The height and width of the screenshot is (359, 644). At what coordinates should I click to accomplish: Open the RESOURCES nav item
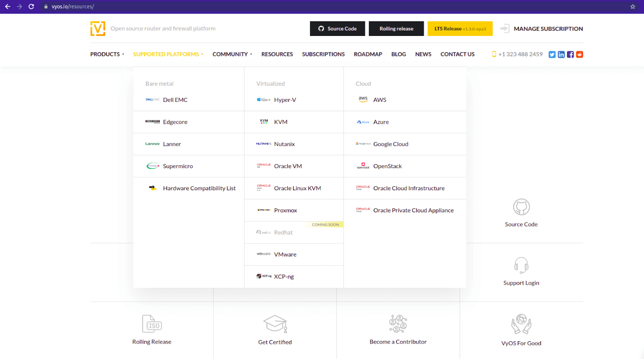277,54
